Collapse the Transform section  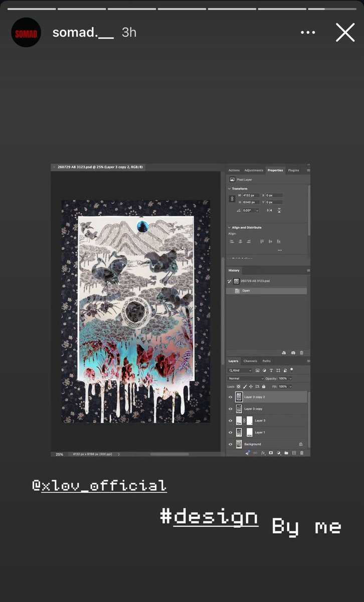click(229, 189)
